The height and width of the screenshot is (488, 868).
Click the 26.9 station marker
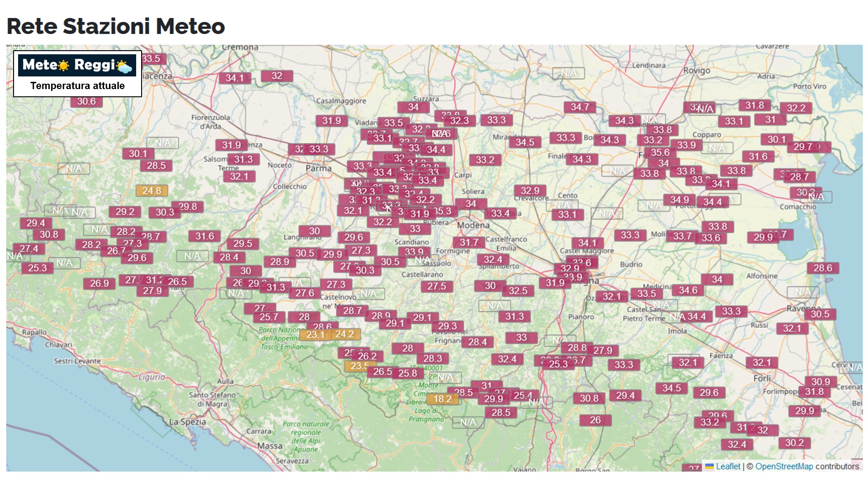pyautogui.click(x=99, y=284)
